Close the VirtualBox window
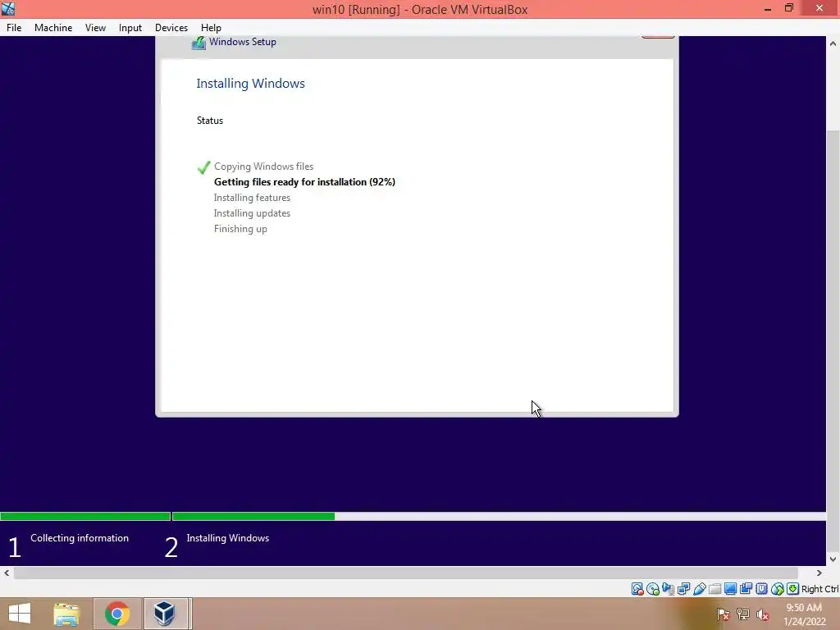This screenshot has height=630, width=840. pyautogui.click(x=819, y=8)
